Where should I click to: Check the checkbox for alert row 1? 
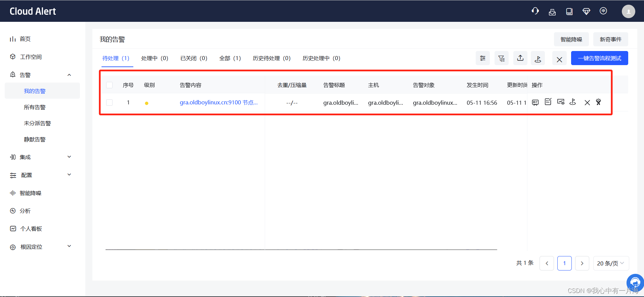[110, 102]
